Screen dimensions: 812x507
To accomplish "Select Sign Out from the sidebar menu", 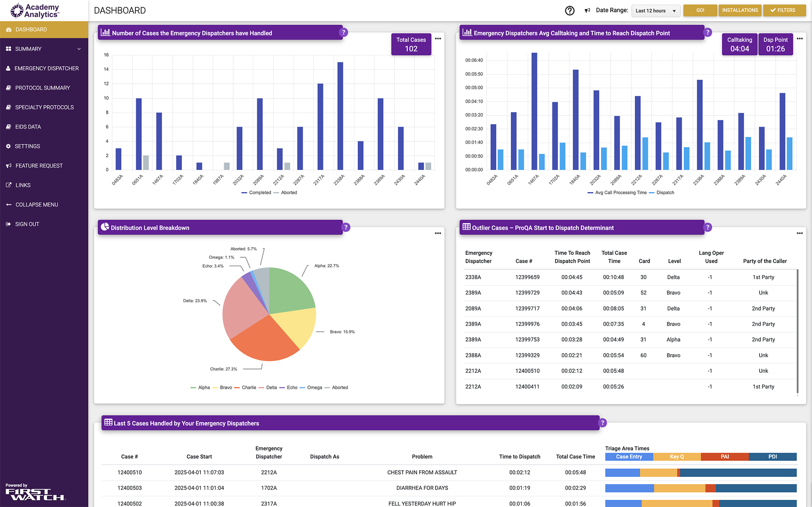I will tap(27, 224).
